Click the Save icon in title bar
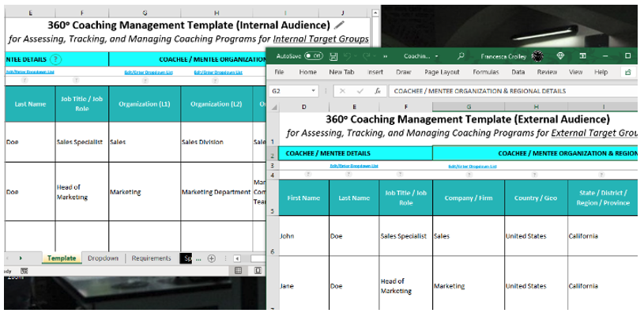 [334, 56]
